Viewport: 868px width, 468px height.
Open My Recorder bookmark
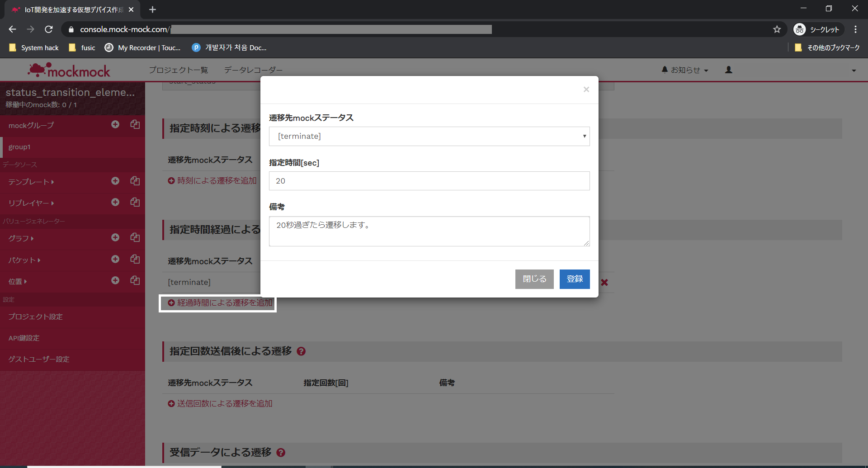click(142, 47)
